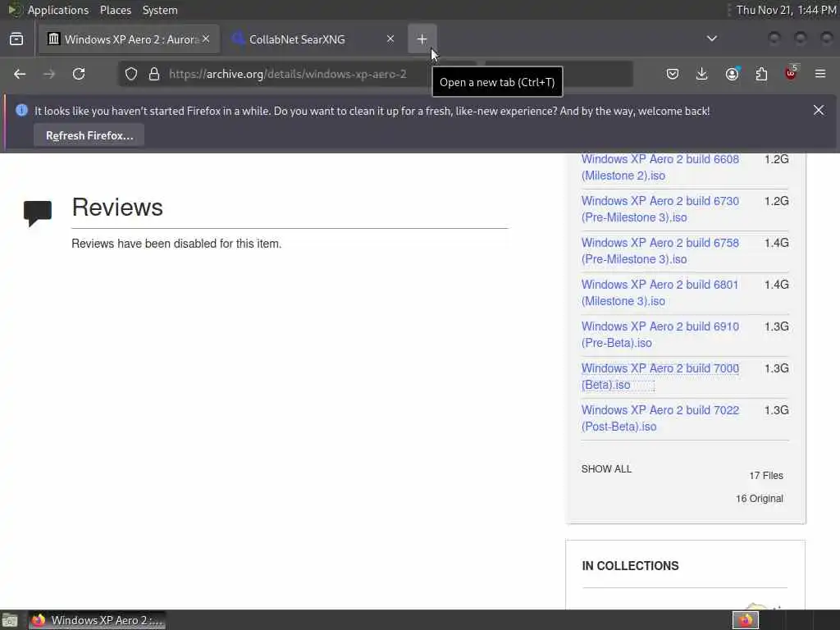Click the show desktop taskbar icon
Viewport: 840px width, 630px height.
pyautogui.click(x=10, y=620)
